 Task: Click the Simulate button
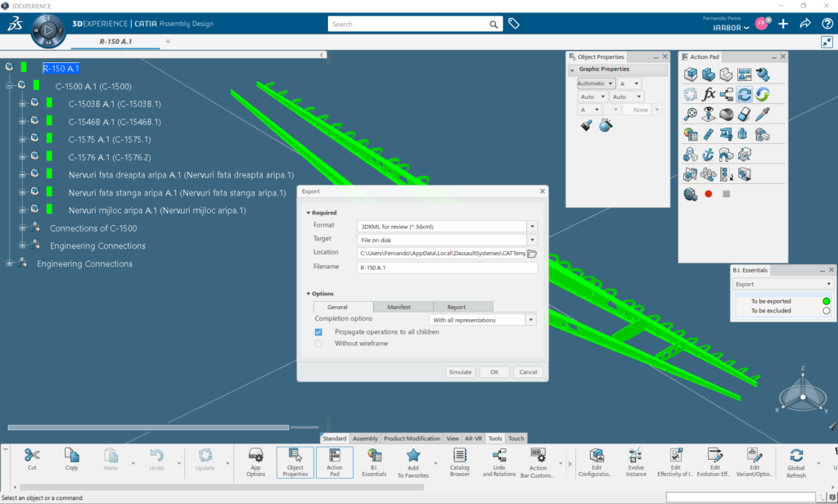(460, 372)
